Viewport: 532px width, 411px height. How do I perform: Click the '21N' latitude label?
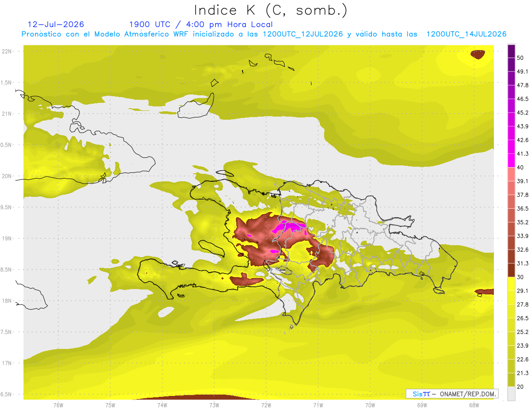click(x=7, y=114)
